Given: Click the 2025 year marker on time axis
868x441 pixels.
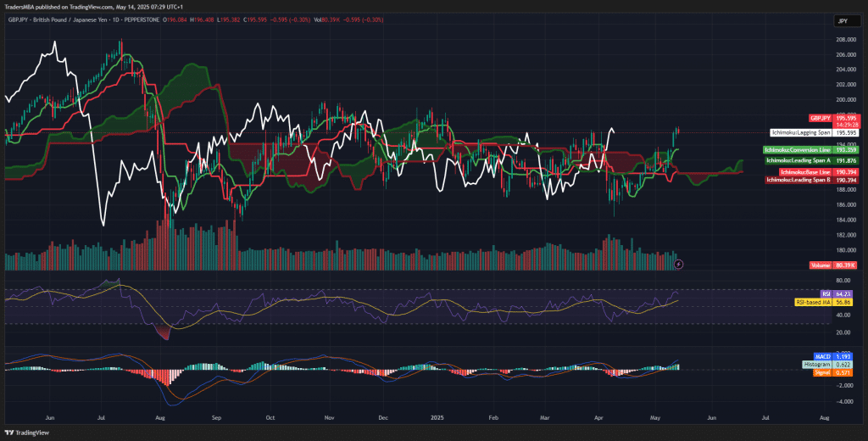Looking at the screenshot, I should click(437, 418).
